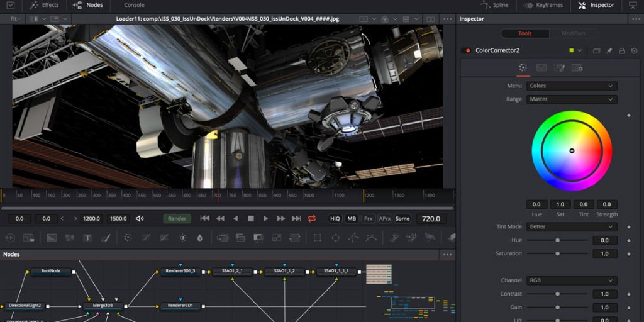This screenshot has width=644, height=322.
Task: Add a Text+ tool from the toolbar
Action: [x=87, y=237]
